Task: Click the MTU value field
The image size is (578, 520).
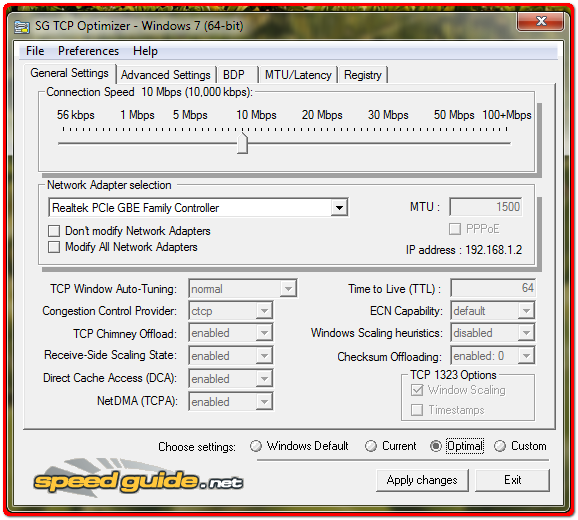Action: pyautogui.click(x=485, y=207)
